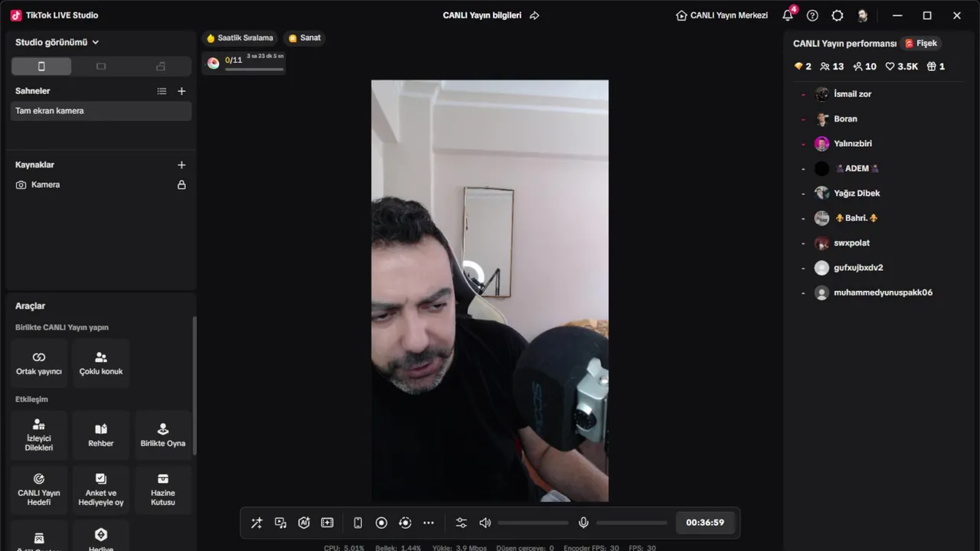
Task: Start recording with the record button
Action: click(381, 523)
